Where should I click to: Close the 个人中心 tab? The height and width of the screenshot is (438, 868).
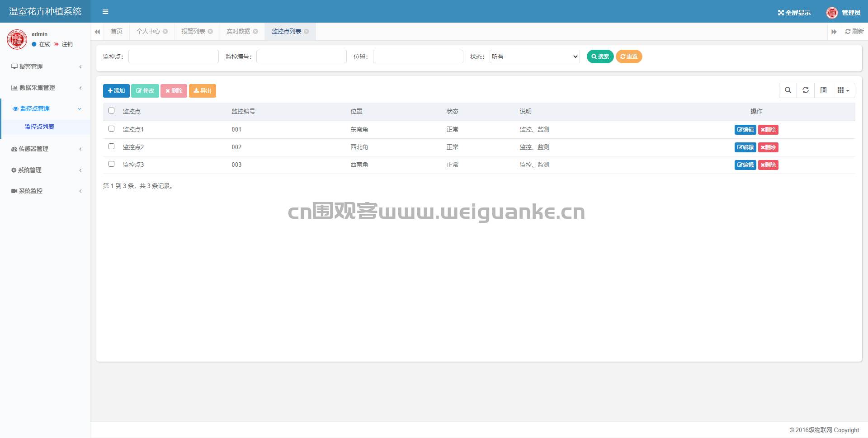click(x=165, y=32)
